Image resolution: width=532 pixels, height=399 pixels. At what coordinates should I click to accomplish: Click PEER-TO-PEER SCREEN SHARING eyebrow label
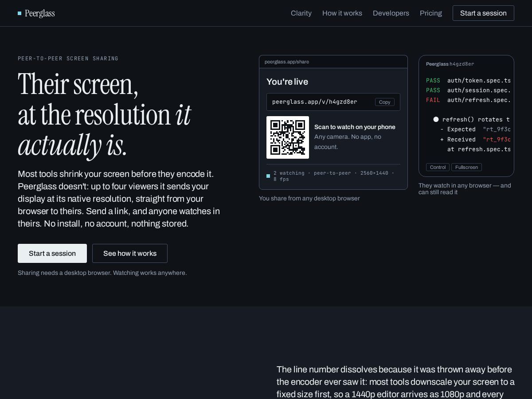tap(68, 59)
